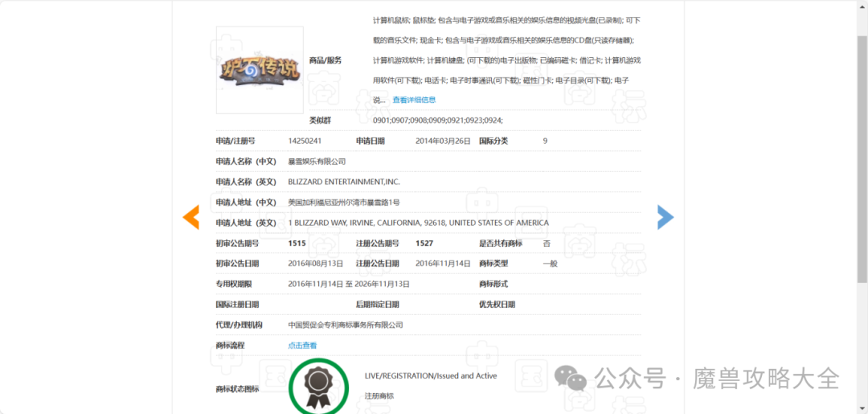
Task: Click the 类似群 field label
Action: (320, 120)
